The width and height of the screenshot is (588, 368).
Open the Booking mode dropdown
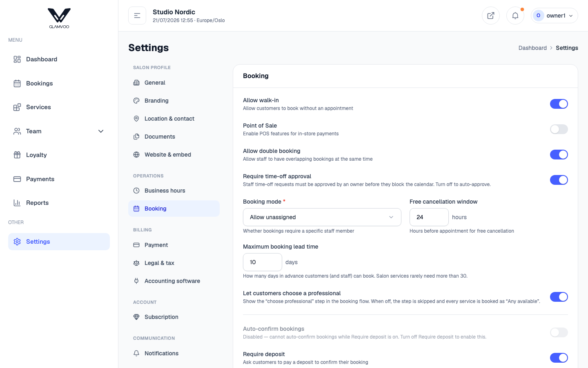click(x=322, y=217)
